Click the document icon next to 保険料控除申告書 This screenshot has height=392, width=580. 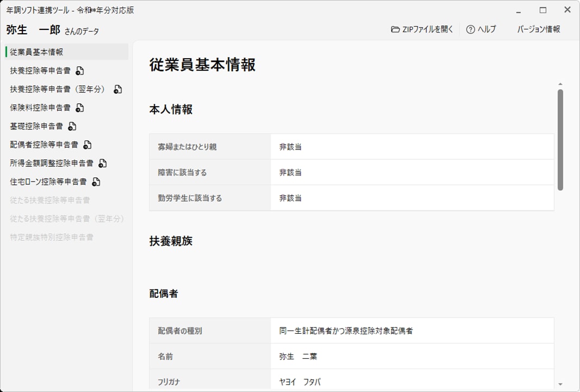click(80, 108)
